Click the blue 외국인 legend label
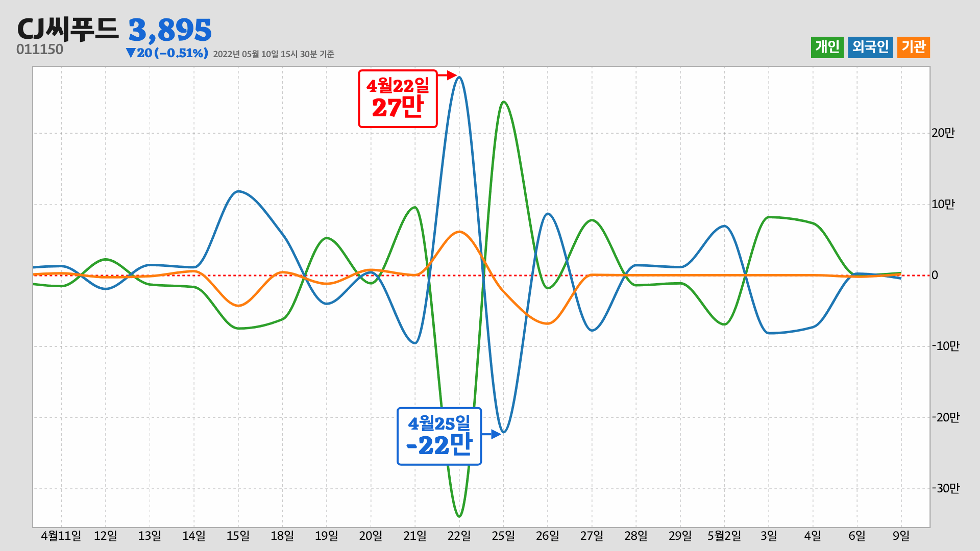The width and height of the screenshot is (980, 551). click(x=871, y=47)
